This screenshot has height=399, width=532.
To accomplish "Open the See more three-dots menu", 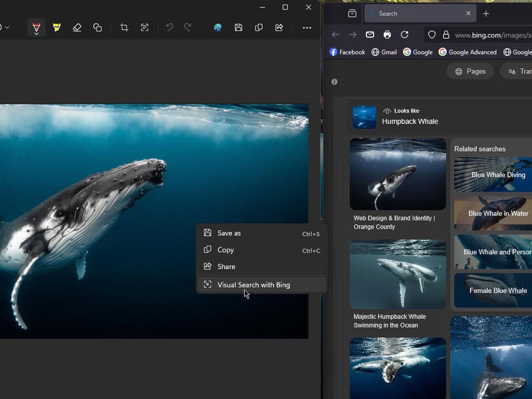I will [307, 28].
